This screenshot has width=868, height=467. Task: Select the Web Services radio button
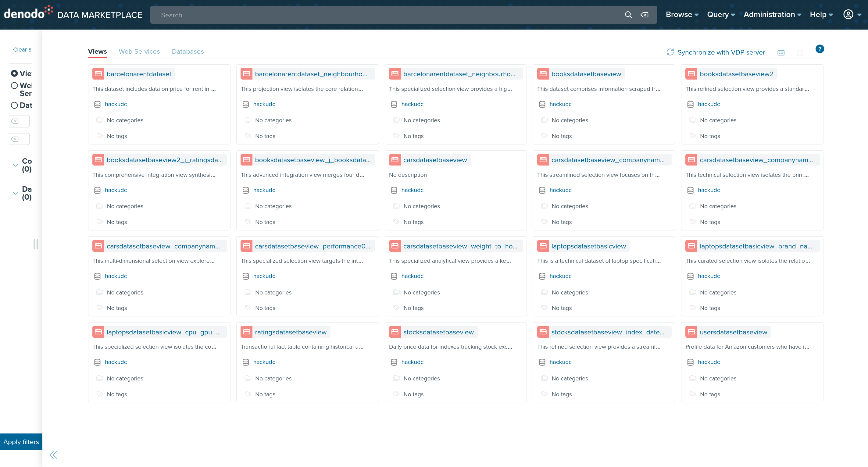(x=14, y=86)
